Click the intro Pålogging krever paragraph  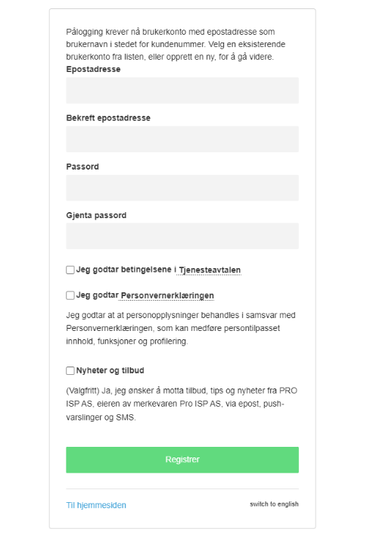176,45
